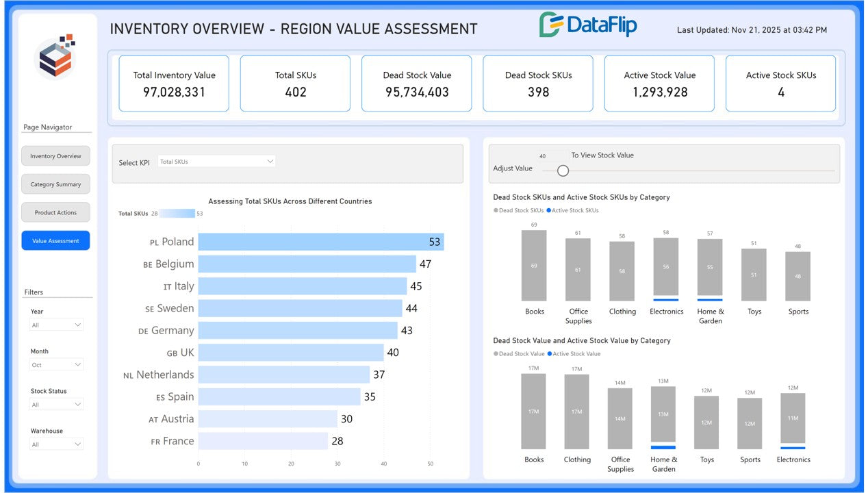
Task: Expand the Year filter dropdown
Action: click(x=56, y=325)
